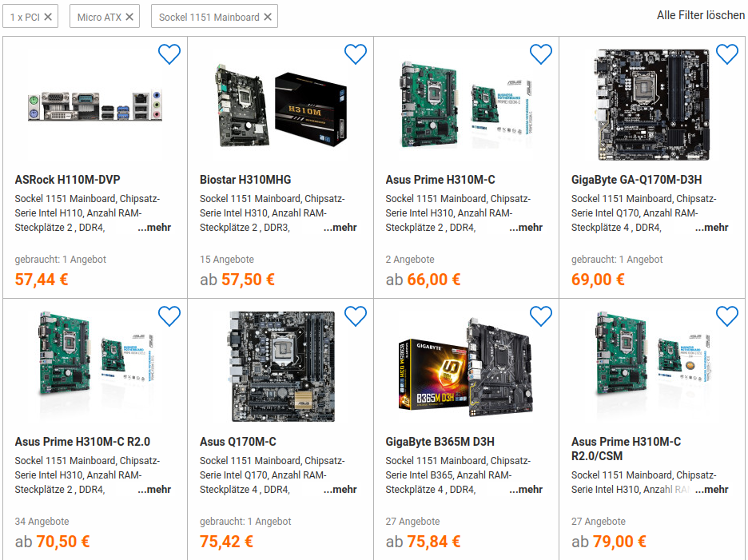The width and height of the screenshot is (748, 560).
Task: Mark GigaByte B365M D3H as favorite
Action: pyautogui.click(x=541, y=316)
